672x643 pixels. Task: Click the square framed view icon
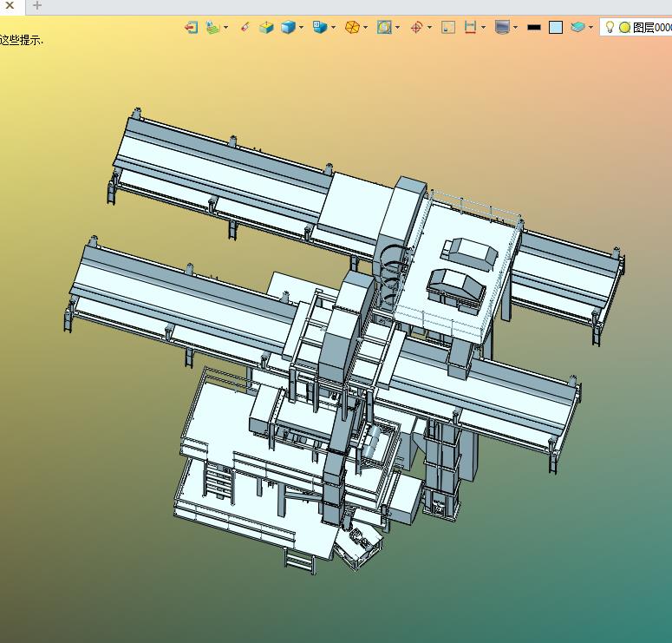[x=384, y=27]
